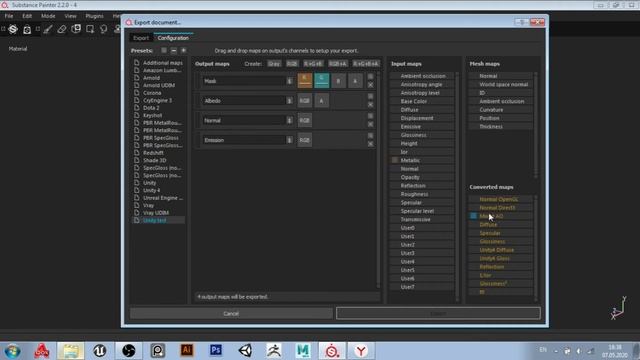Click the $ naming icon for Albedo map

(x=289, y=101)
